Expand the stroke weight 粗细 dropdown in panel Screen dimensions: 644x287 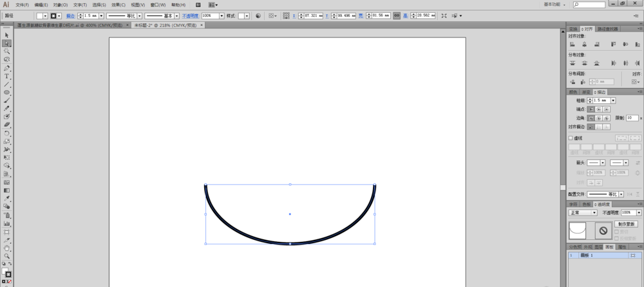tap(612, 101)
